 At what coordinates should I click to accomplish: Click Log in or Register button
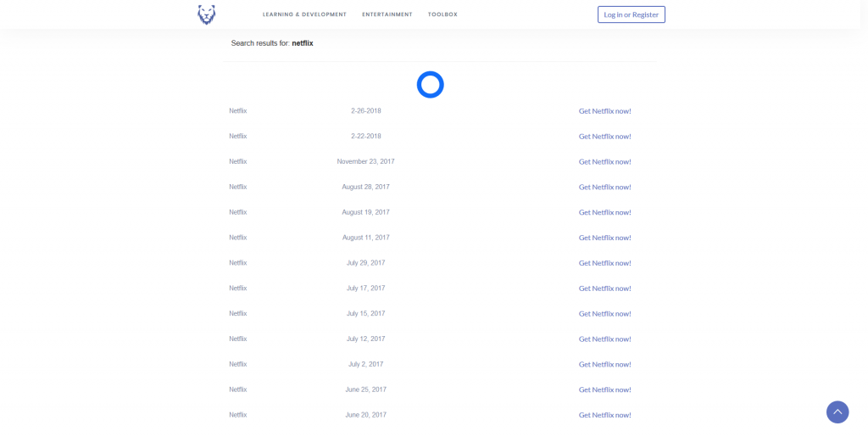[x=631, y=14]
